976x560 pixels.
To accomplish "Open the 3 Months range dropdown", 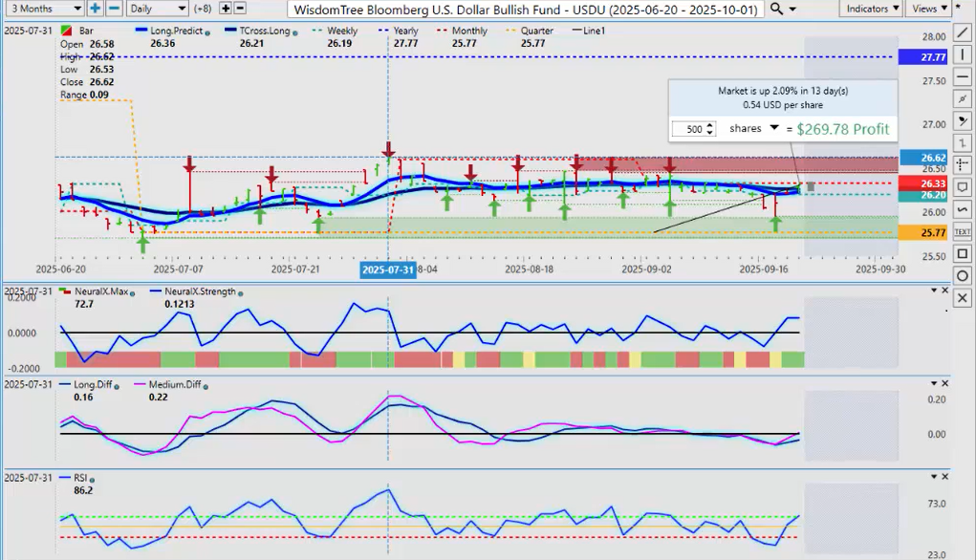I will pyautogui.click(x=42, y=9).
